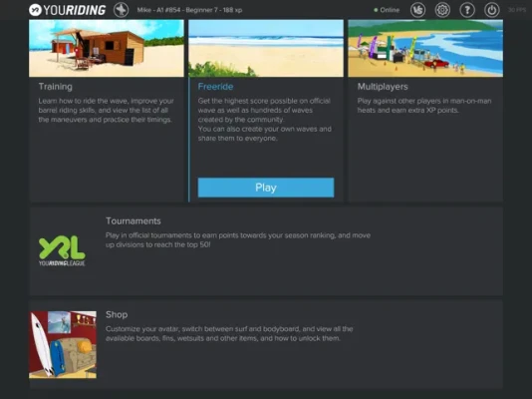The width and height of the screenshot is (532, 399).
Task: Select the Training mode title
Action: [x=56, y=87]
